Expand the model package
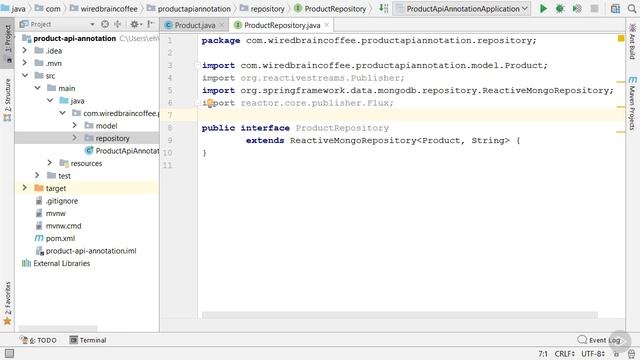The height and width of the screenshot is (360, 640). (75, 126)
